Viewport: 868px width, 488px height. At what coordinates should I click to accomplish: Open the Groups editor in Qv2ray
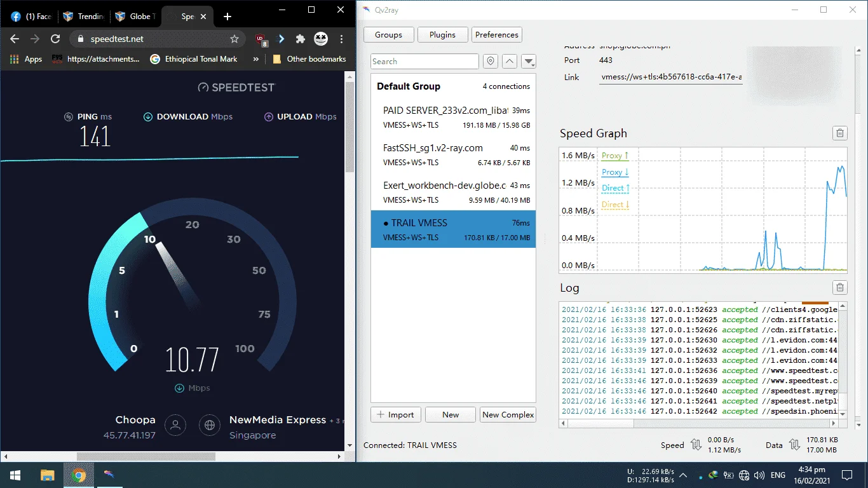[x=389, y=35]
